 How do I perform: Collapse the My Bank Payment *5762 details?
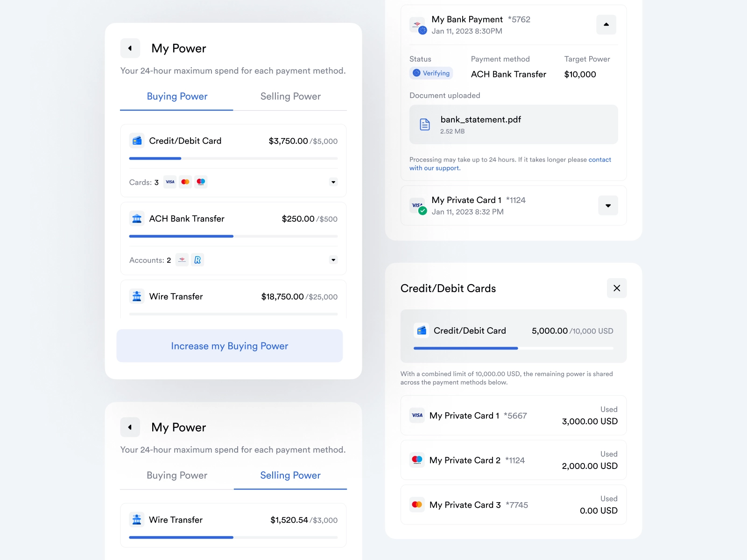pyautogui.click(x=606, y=24)
